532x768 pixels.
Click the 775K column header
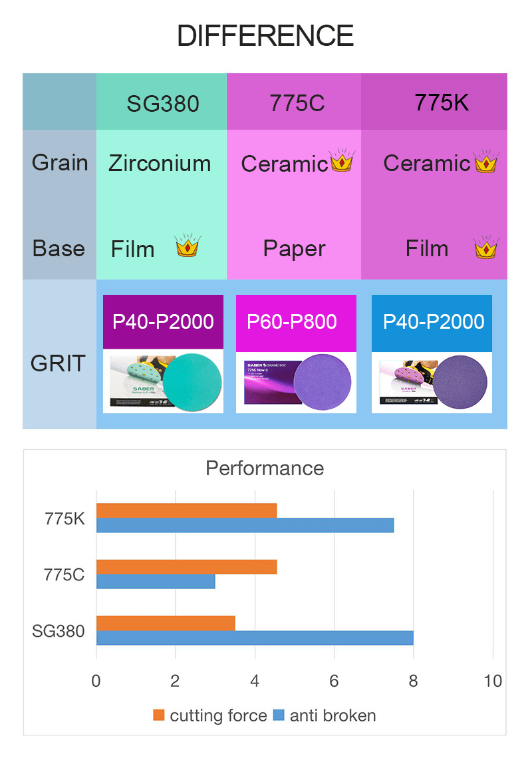point(434,102)
